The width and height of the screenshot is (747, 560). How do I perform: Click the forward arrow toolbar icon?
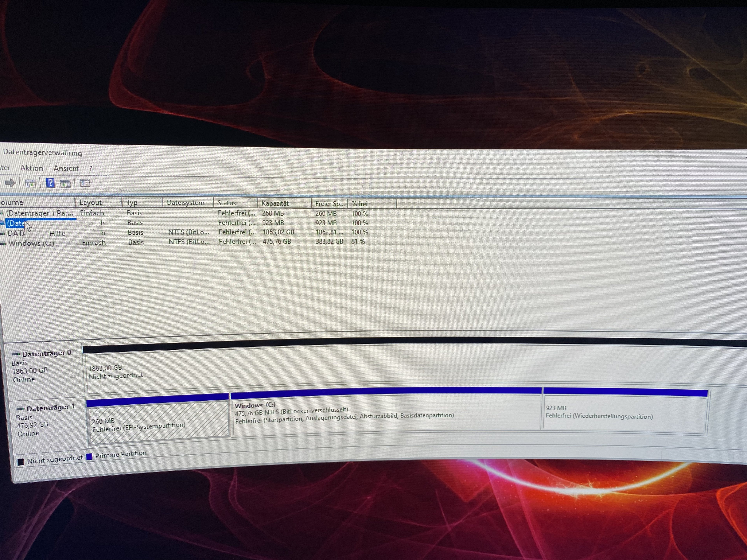10,183
